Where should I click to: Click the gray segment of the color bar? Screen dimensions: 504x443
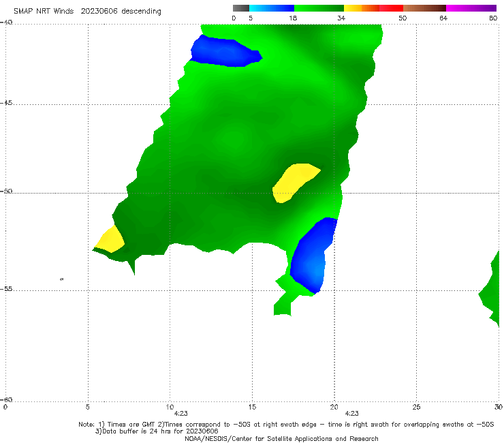(x=241, y=8)
